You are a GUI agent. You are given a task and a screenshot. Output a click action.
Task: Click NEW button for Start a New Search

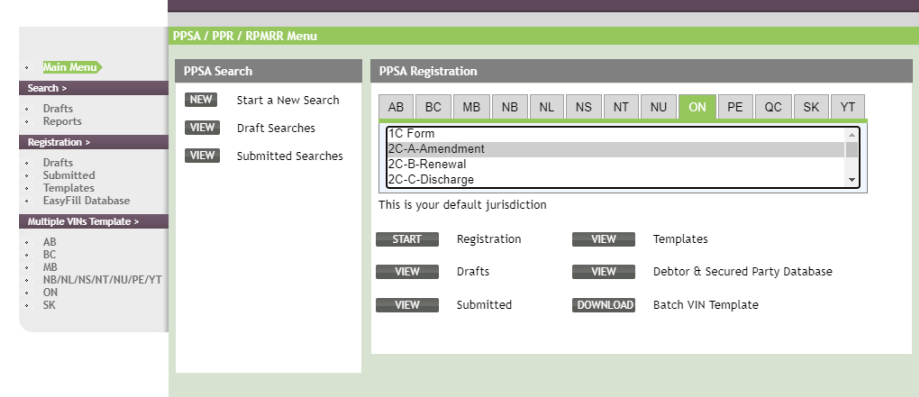click(x=201, y=100)
